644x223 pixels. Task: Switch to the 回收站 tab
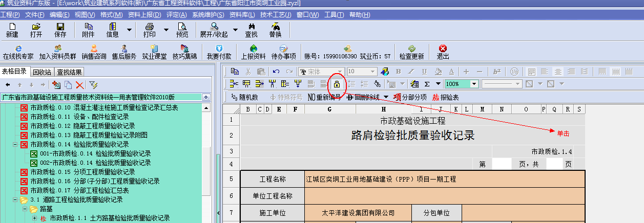(x=42, y=72)
